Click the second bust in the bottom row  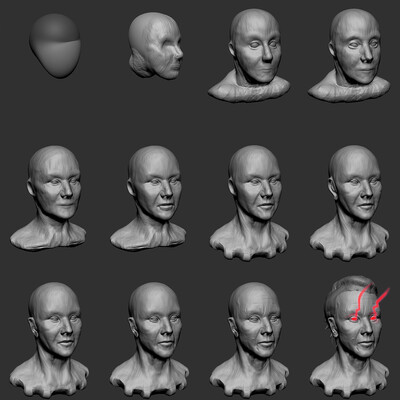(149, 340)
